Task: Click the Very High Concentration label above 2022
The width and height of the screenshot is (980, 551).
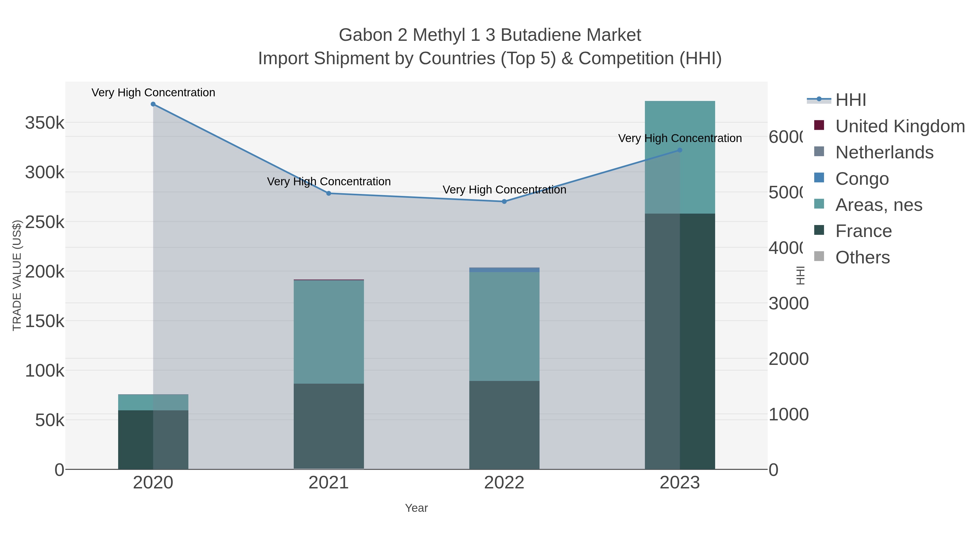Action: [504, 189]
